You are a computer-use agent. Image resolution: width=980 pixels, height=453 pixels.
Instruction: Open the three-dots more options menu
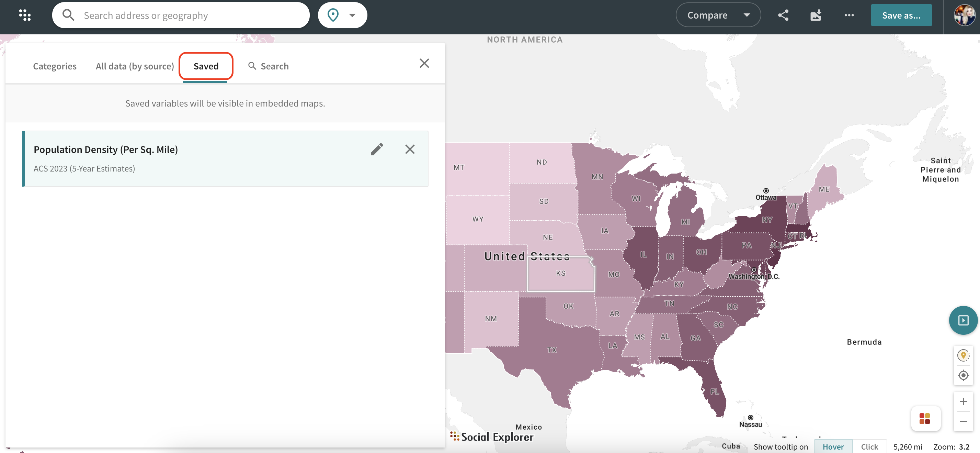(x=849, y=15)
